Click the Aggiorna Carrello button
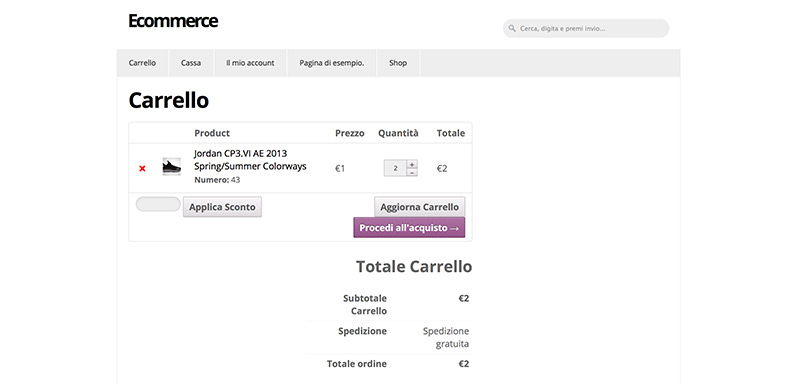The width and height of the screenshot is (800, 384). tap(419, 207)
